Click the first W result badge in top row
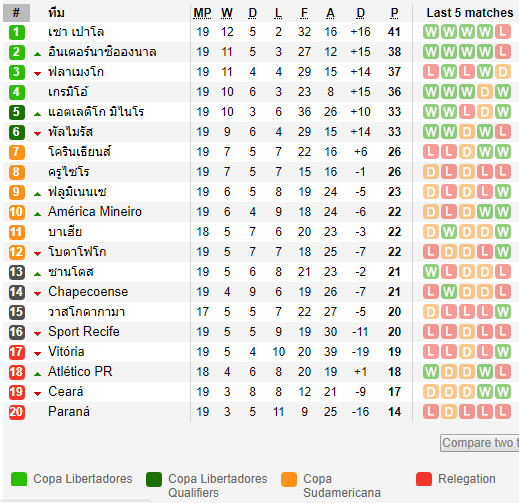 [431, 32]
